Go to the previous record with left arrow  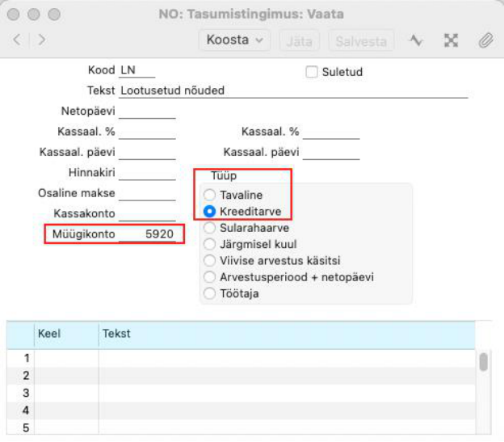pos(17,40)
